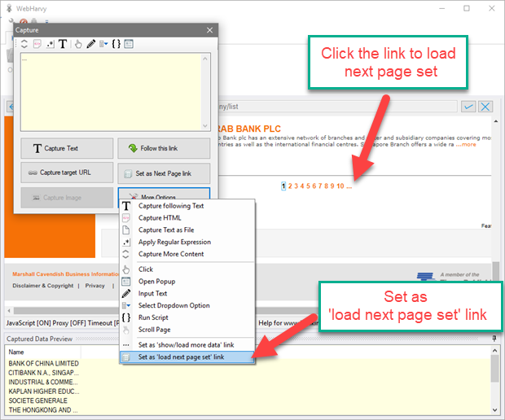Screen dimensions: 505x420
Task: Click the Apply Regular Expression toolbar icon
Action: [50, 44]
